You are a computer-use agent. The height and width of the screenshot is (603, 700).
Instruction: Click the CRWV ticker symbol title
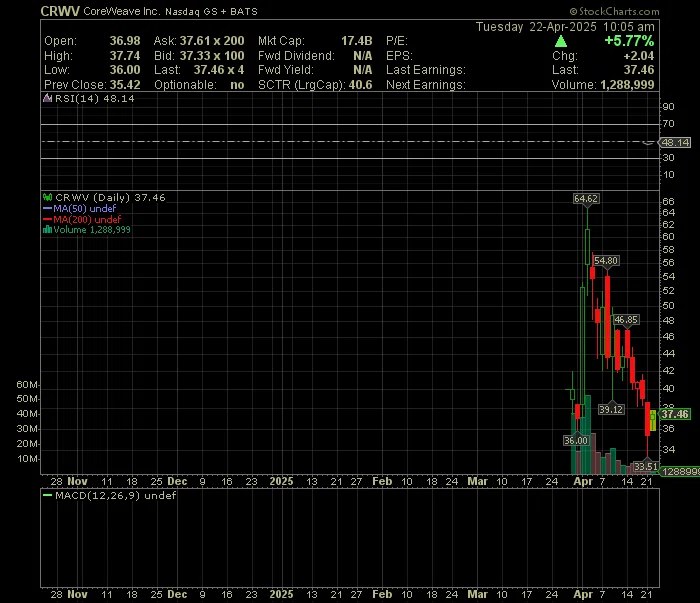click(x=60, y=11)
